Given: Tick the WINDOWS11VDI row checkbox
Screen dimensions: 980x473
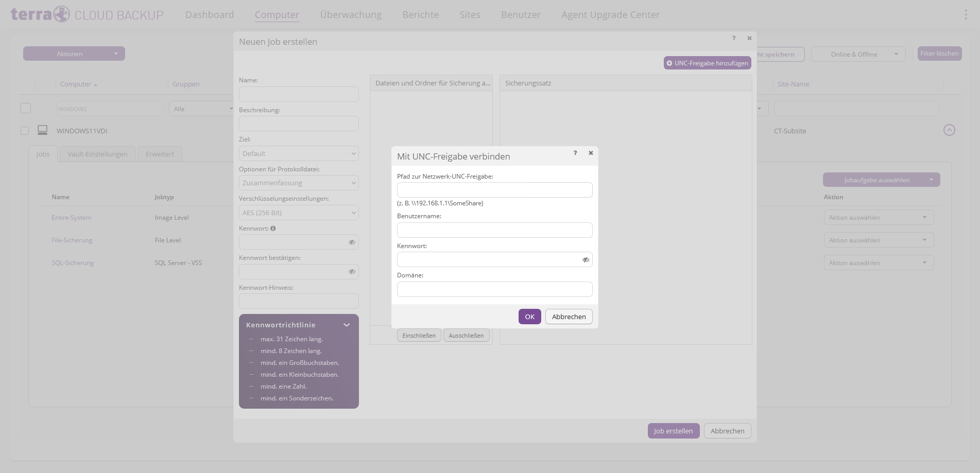Looking at the screenshot, I should 25,131.
